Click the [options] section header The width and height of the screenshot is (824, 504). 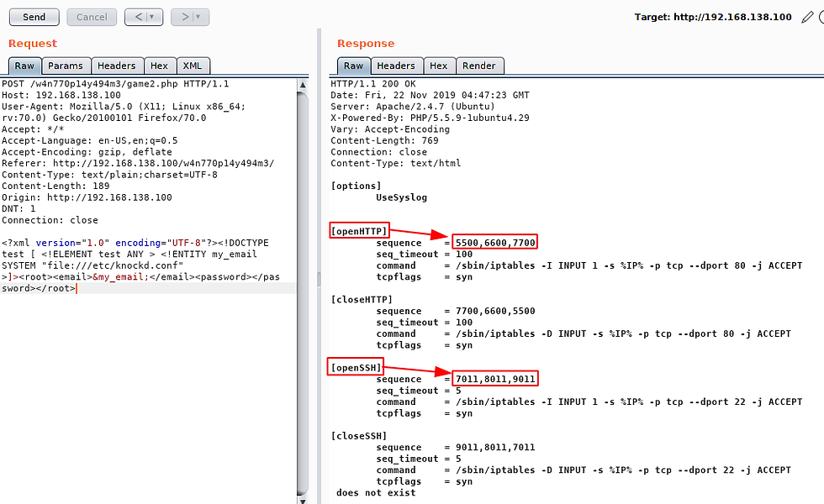tap(356, 186)
